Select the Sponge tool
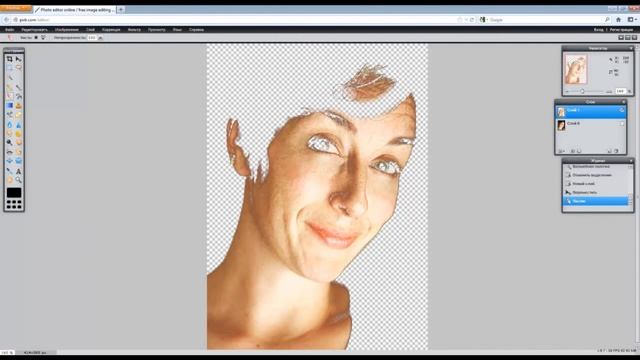 coord(18,133)
